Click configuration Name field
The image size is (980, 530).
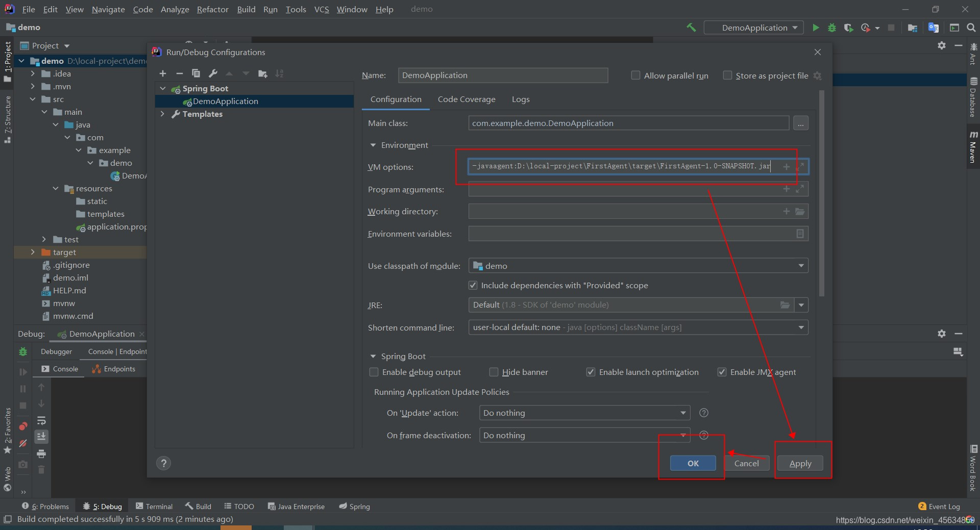(503, 75)
